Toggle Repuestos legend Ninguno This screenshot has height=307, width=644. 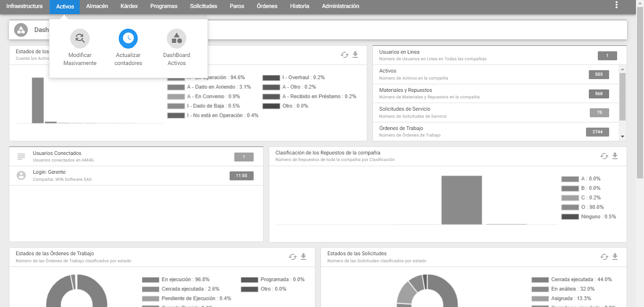pos(589,217)
